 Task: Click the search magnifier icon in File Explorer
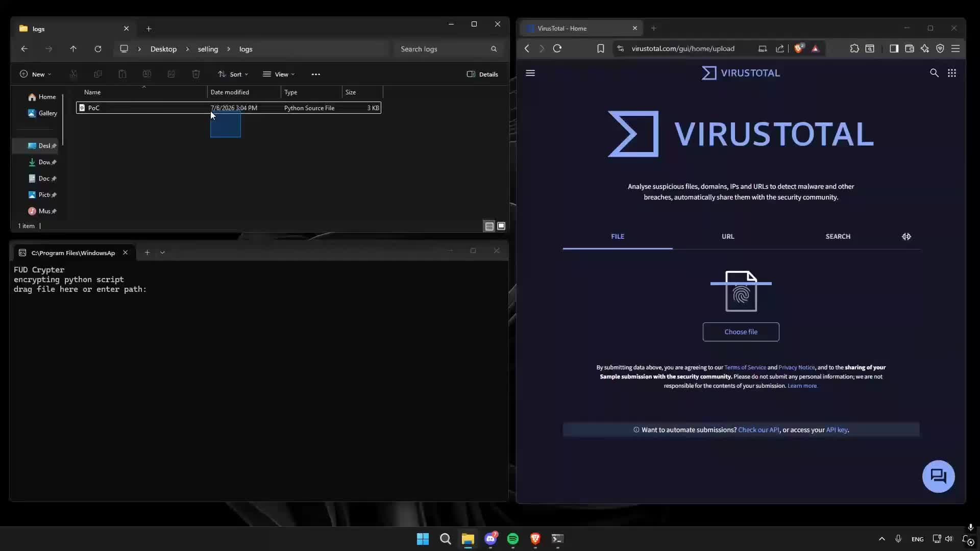click(494, 49)
